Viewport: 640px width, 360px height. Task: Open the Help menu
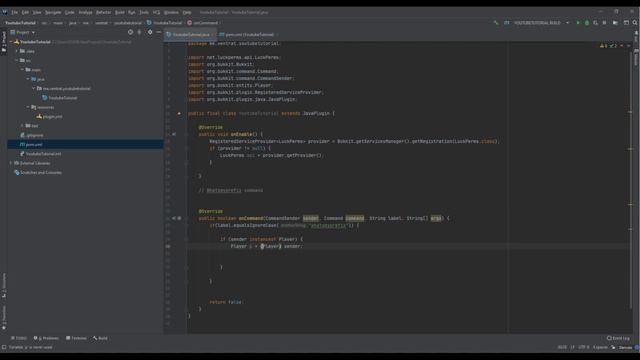(187, 12)
